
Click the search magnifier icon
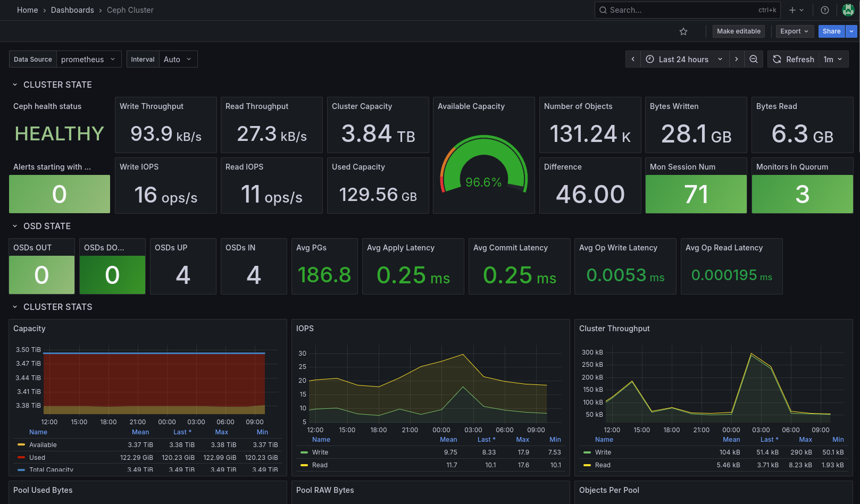(x=603, y=10)
